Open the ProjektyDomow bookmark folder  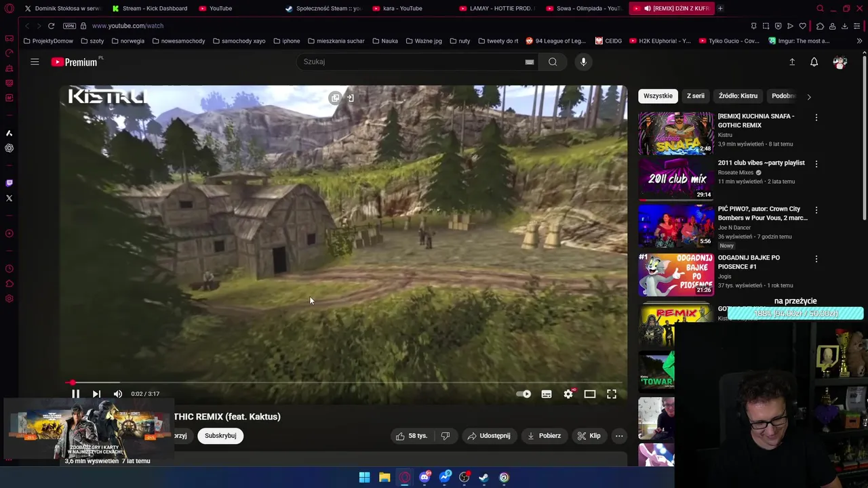click(x=48, y=41)
